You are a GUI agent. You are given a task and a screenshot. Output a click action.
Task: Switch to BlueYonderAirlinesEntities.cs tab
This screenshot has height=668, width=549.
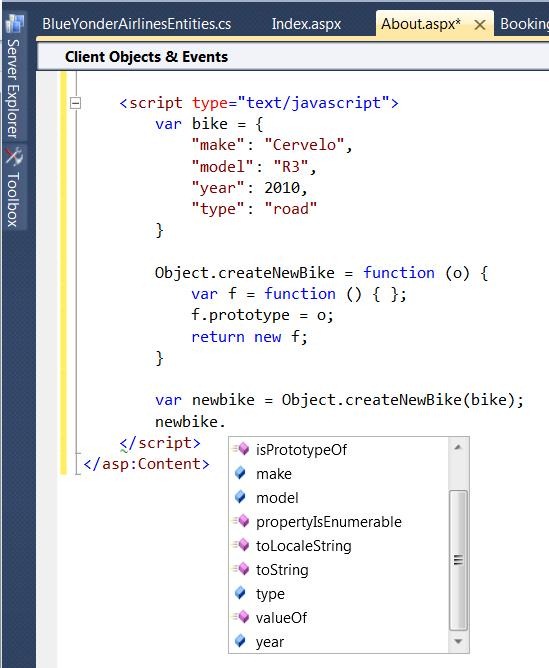coord(136,24)
